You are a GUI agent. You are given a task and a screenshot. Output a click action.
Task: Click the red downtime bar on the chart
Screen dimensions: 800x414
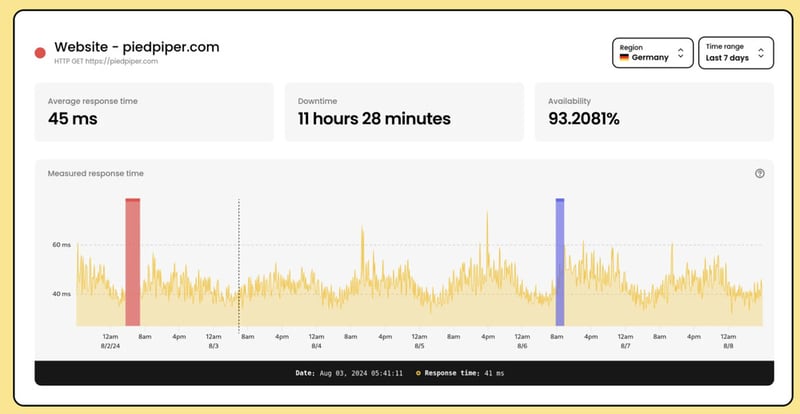point(132,262)
